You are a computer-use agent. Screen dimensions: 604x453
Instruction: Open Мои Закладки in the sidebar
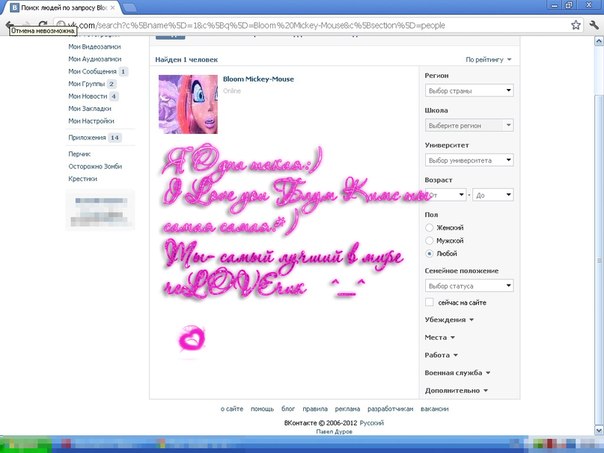click(90, 108)
